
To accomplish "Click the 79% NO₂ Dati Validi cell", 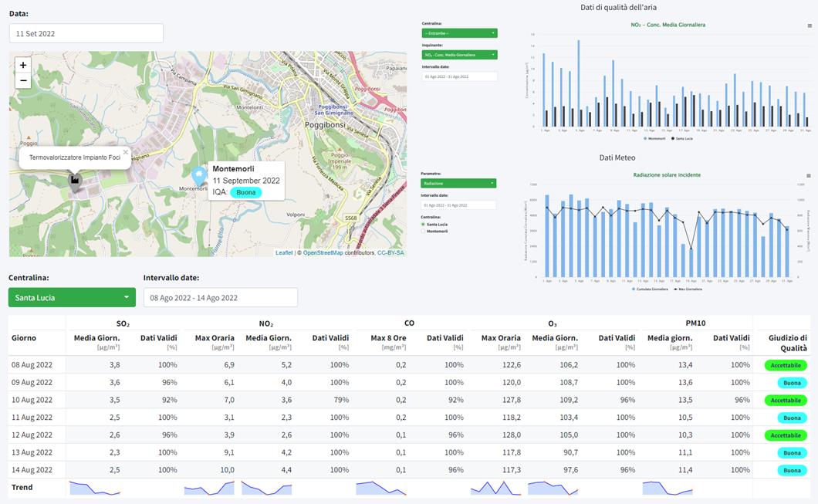I will tap(341, 400).
